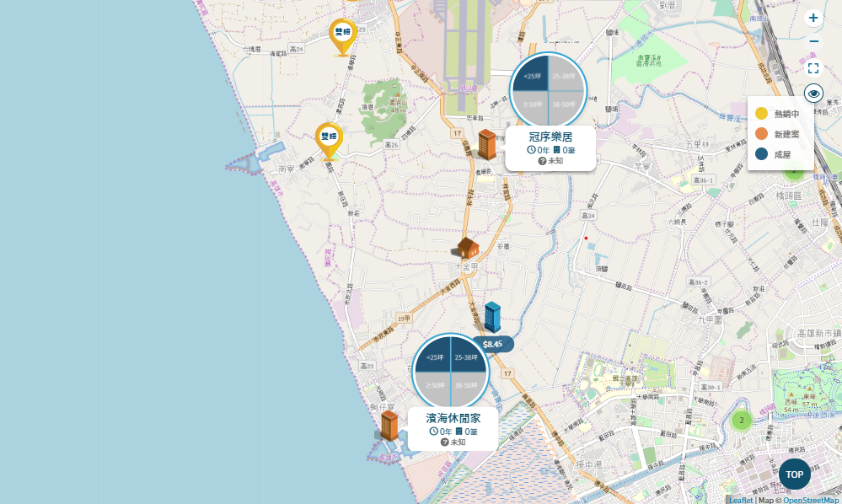Enter fullscreen map view
This screenshot has height=504, width=842.
[x=813, y=68]
